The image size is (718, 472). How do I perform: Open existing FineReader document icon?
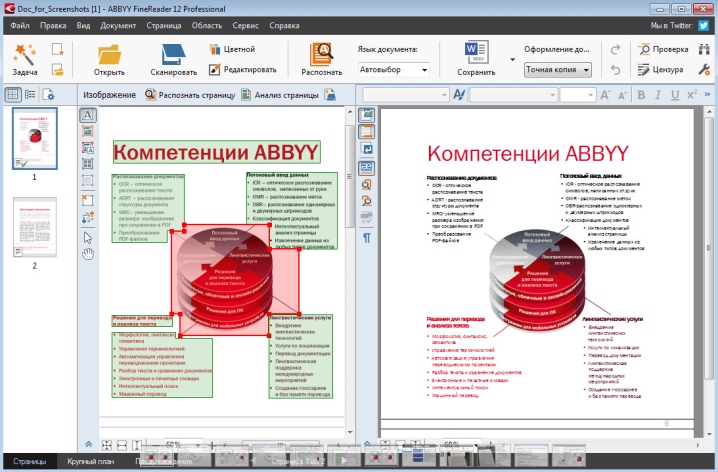tap(57, 70)
